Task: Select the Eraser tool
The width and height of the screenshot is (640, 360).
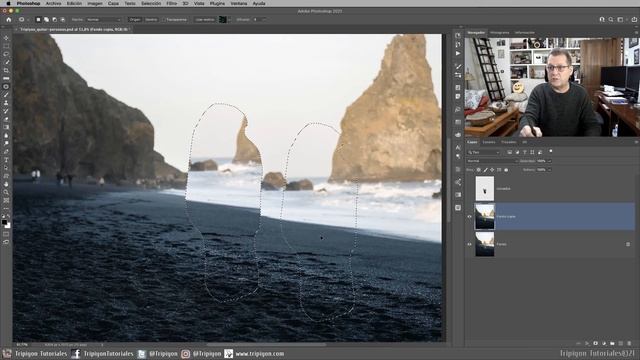Action: 6,119
